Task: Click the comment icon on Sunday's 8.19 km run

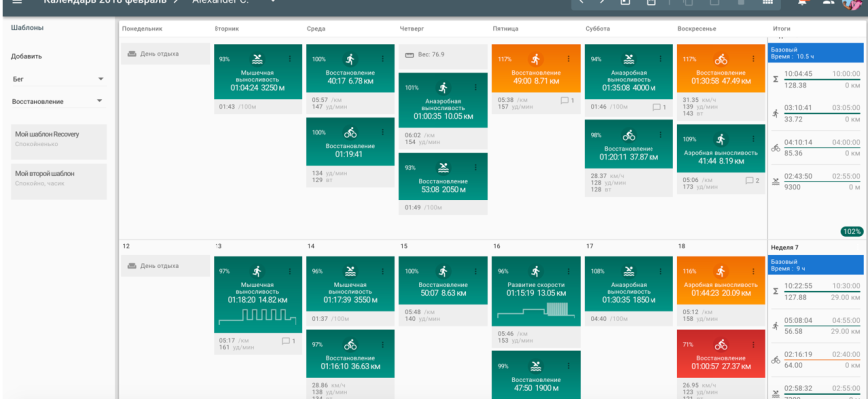Action: coord(749,181)
